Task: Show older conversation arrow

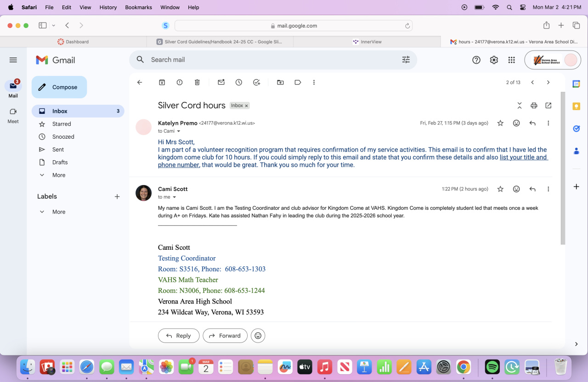Action: coord(548,83)
